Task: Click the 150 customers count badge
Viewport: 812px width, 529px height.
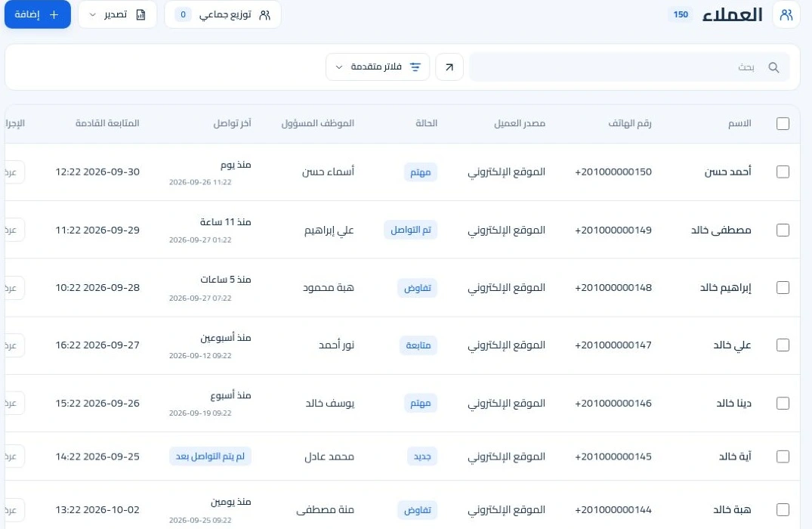Action: pyautogui.click(x=681, y=14)
